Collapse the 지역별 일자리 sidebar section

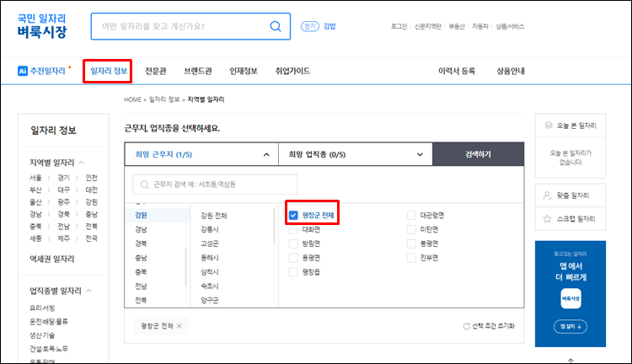[x=81, y=163]
